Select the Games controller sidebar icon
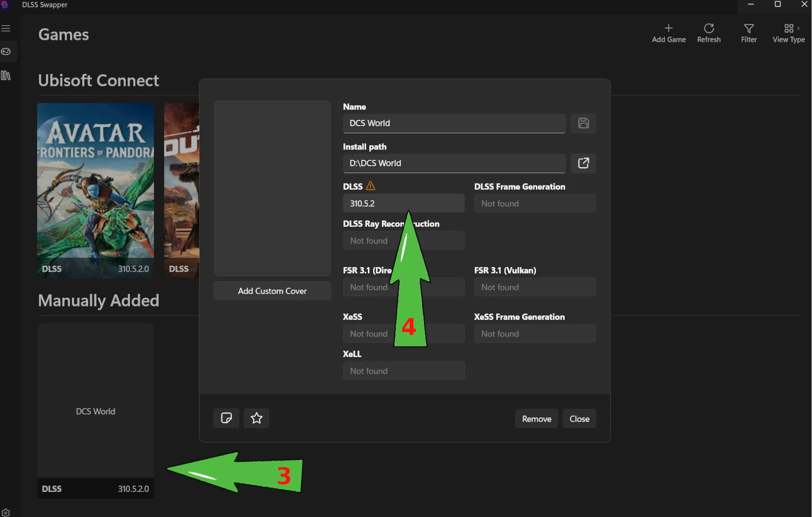812x517 pixels. (x=6, y=51)
